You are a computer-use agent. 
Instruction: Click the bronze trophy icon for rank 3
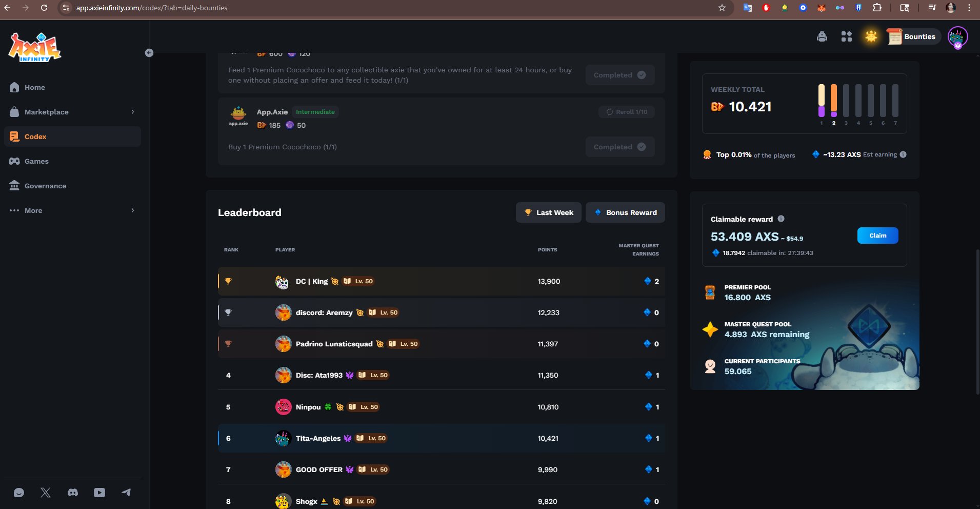click(x=228, y=344)
